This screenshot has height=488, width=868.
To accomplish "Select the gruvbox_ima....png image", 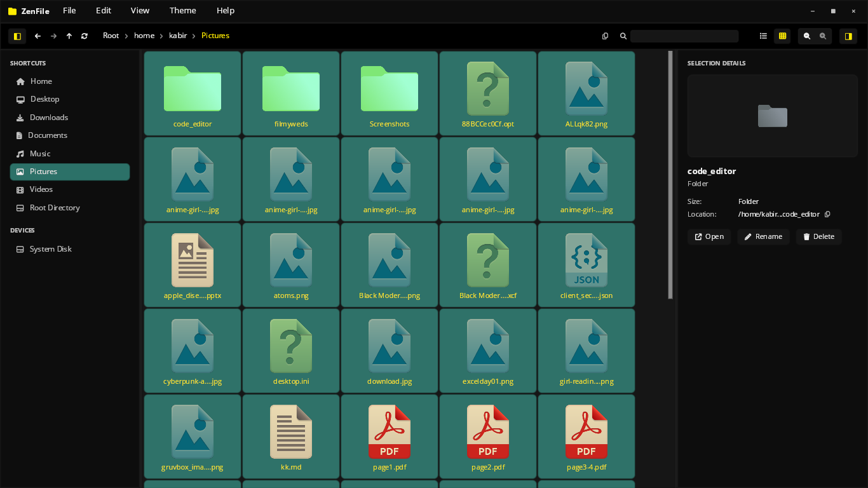I will click(193, 437).
